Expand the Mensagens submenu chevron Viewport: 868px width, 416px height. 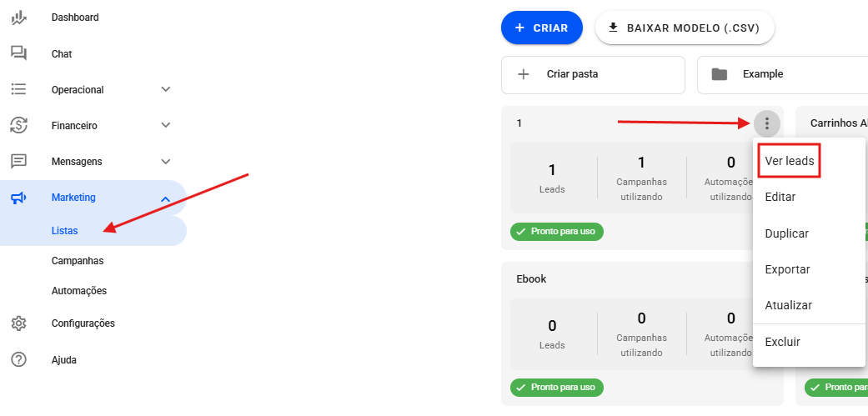(166, 161)
